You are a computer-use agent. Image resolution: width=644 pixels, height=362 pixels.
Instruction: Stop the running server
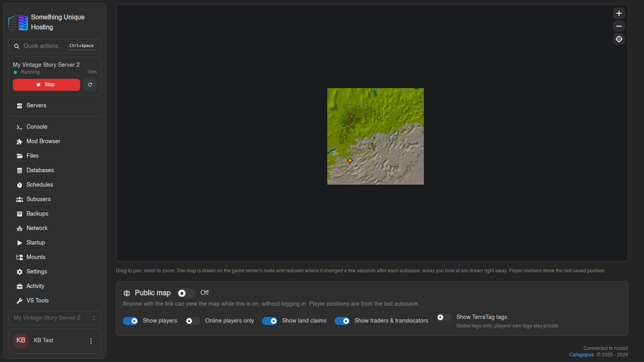tap(46, 85)
